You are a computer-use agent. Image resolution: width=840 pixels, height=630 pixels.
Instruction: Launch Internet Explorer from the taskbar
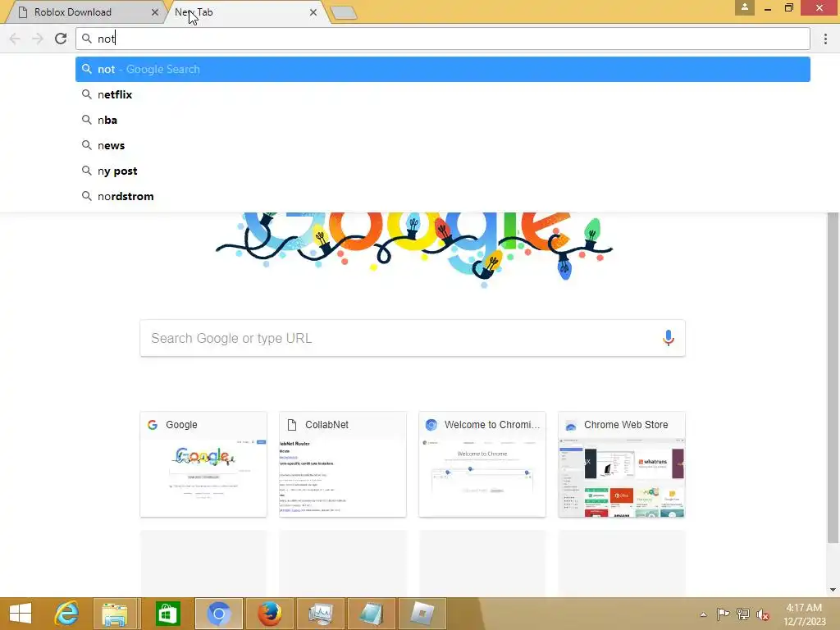[x=67, y=614]
